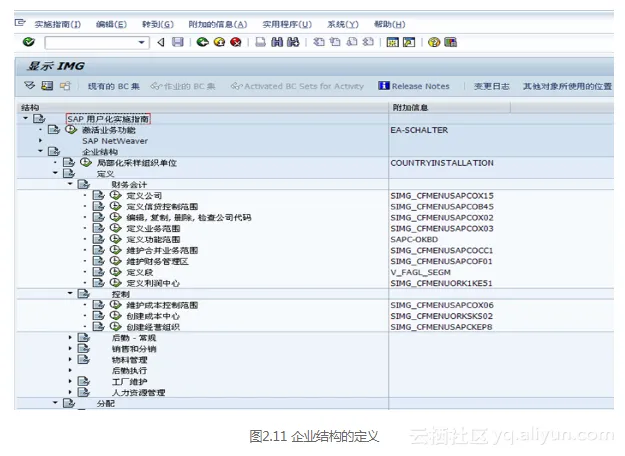Click the execute icon for 定义段
Viewport: 625px width, 456px height.
[x=116, y=272]
